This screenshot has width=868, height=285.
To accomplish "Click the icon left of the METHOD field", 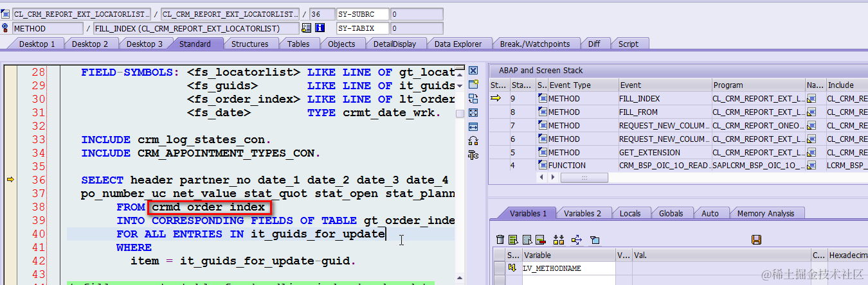I will 6,28.
